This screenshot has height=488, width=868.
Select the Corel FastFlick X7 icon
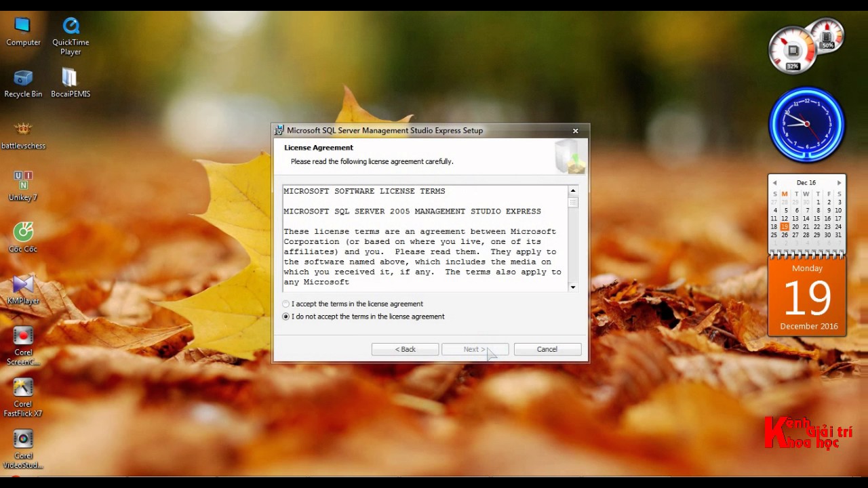click(x=23, y=398)
